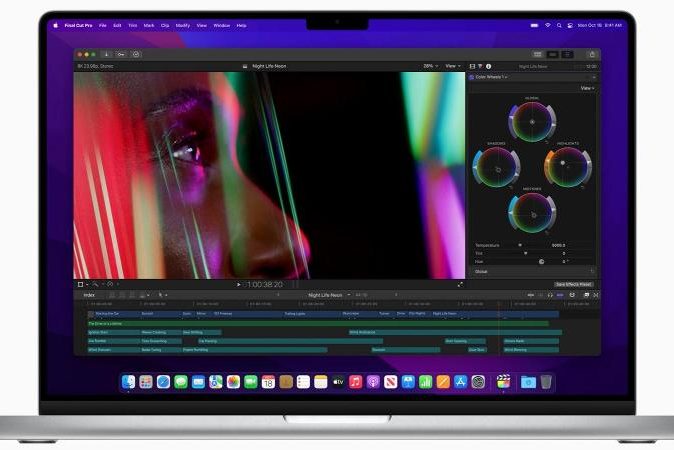The width and height of the screenshot is (674, 450).
Task: Open the viewer View dropdown
Action: tap(453, 66)
